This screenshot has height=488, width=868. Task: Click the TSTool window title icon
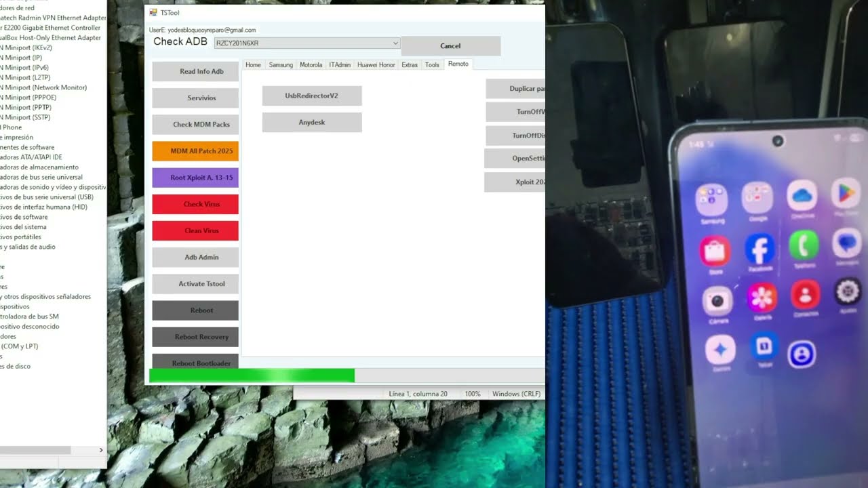(153, 13)
